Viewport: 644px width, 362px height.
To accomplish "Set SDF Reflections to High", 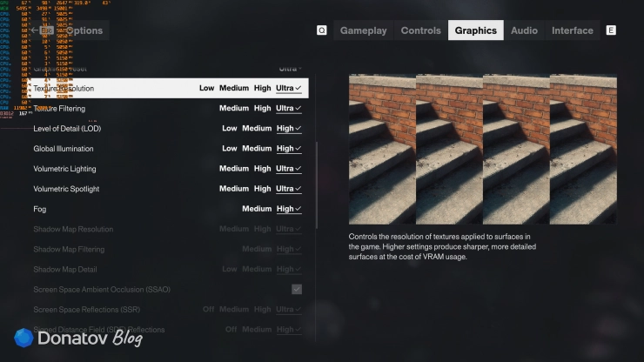I will 289,330.
